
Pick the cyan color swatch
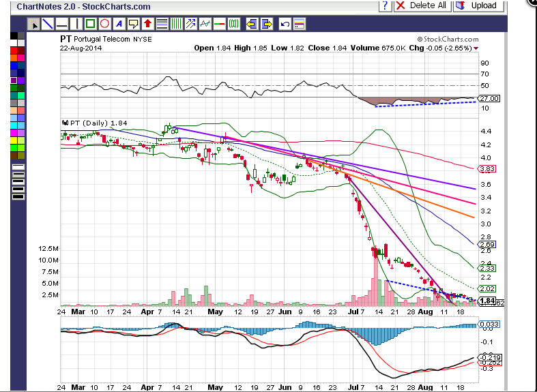click(x=14, y=125)
